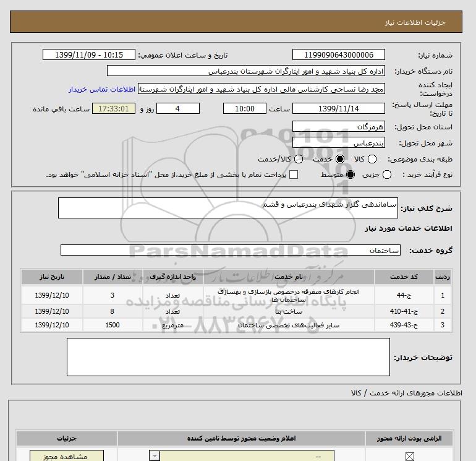The image size is (476, 461).
Task: Click the remaining time field 17:33:01
Action: tap(114, 108)
